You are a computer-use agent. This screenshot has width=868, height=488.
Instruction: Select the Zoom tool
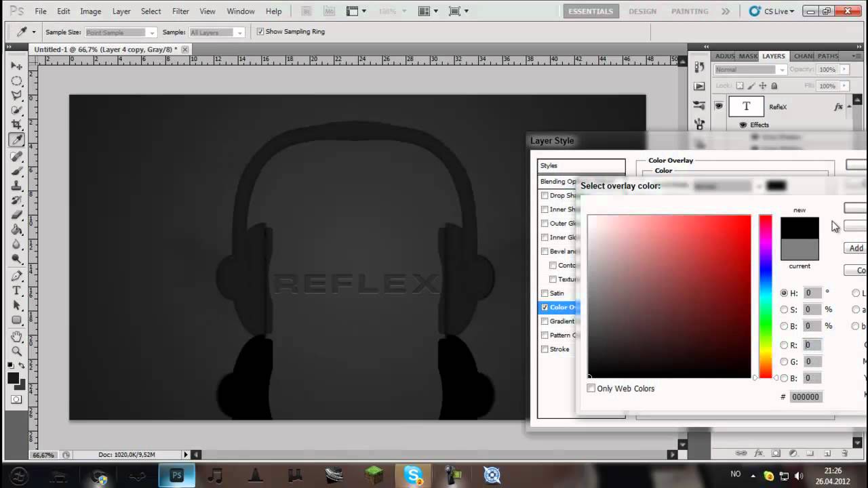17,352
